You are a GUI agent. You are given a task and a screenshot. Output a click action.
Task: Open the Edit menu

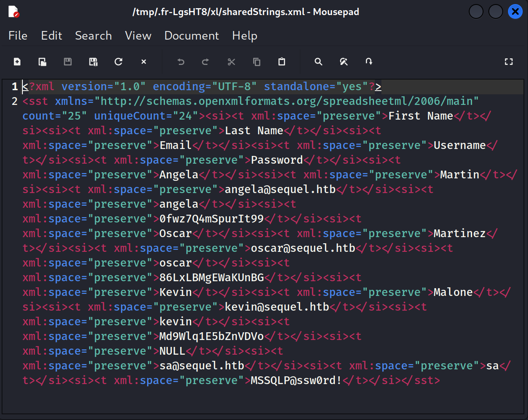51,36
